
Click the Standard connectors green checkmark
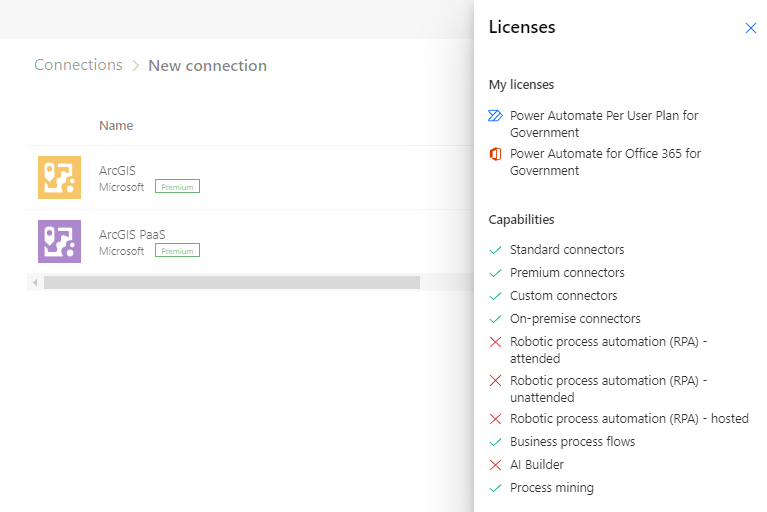click(x=495, y=250)
